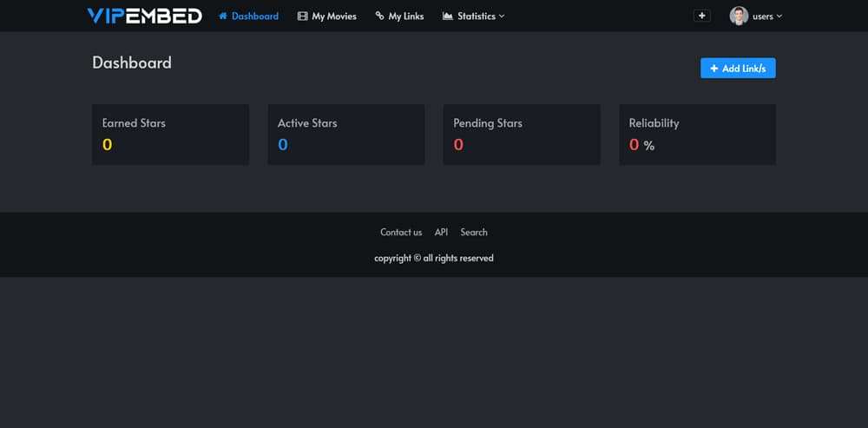Select the Pending Stars card
This screenshot has height=428, width=868.
[522, 135]
